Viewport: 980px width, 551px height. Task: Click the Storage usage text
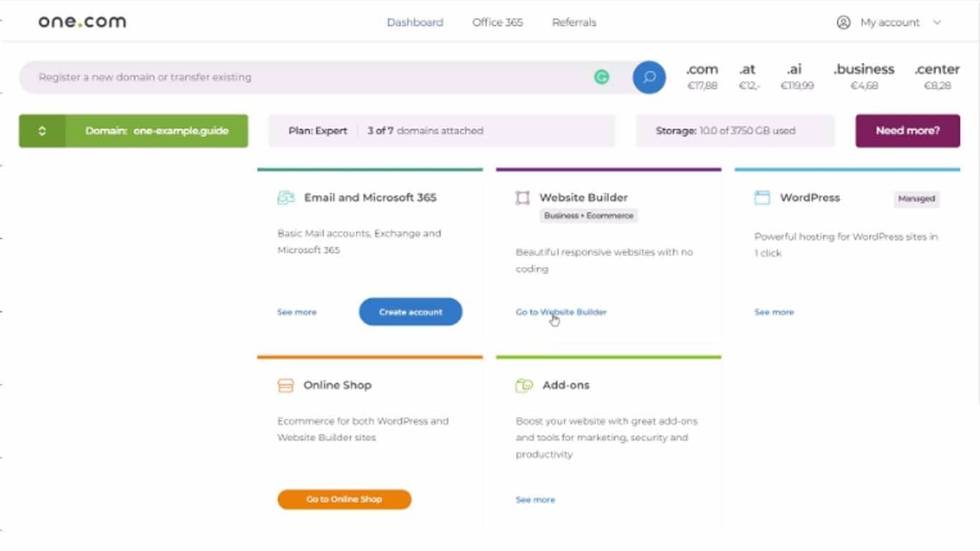(x=725, y=131)
